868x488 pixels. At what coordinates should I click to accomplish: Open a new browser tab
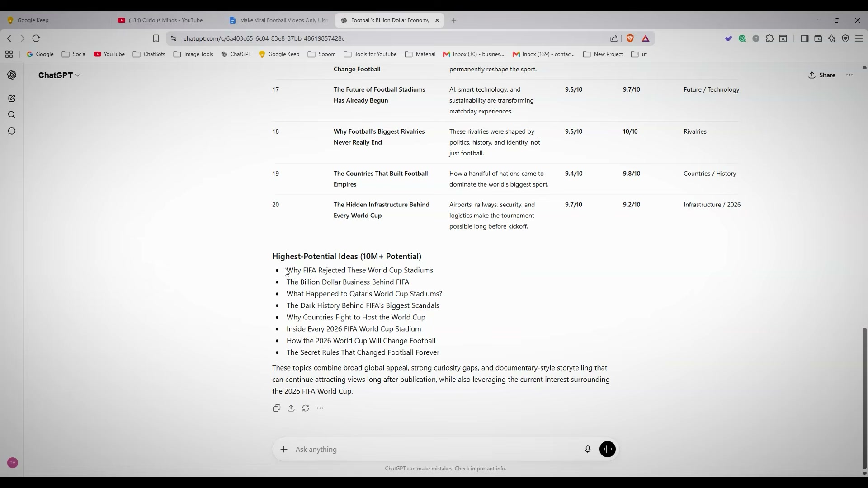click(x=454, y=20)
